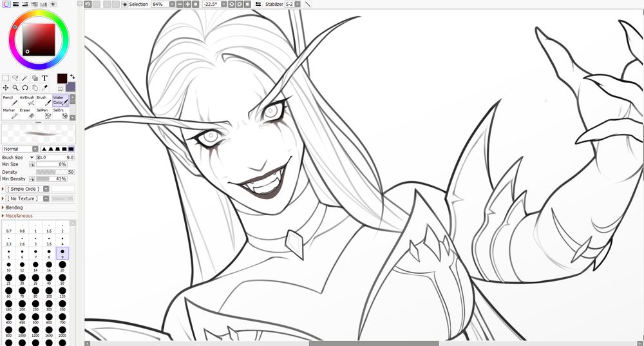The width and height of the screenshot is (644, 346).
Task: Reset the canvas zoom level
Action: pyautogui.click(x=196, y=4)
